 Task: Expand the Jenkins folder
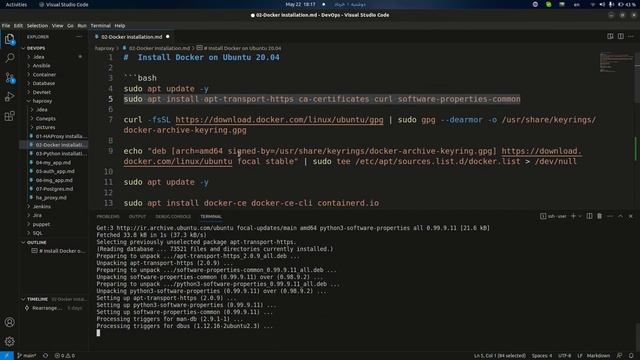point(42,207)
